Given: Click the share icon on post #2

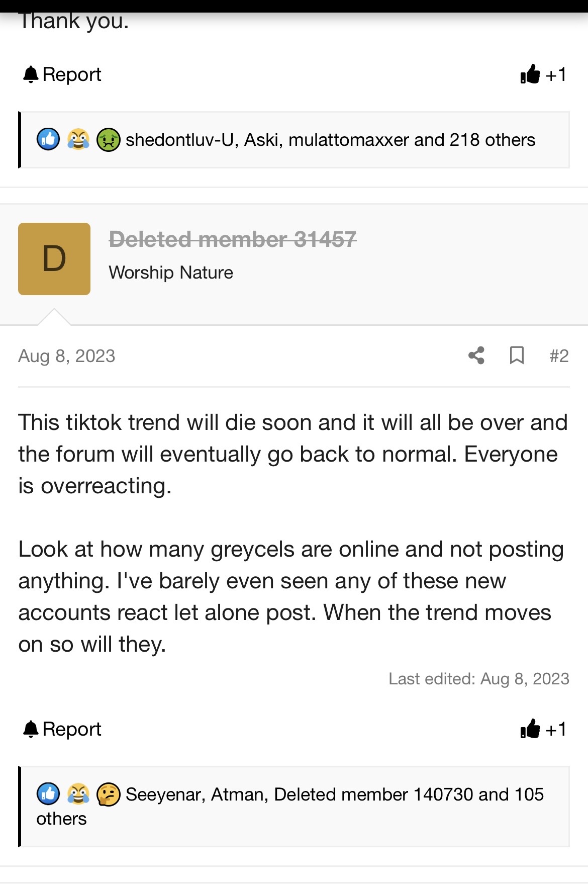Looking at the screenshot, I should tap(476, 356).
